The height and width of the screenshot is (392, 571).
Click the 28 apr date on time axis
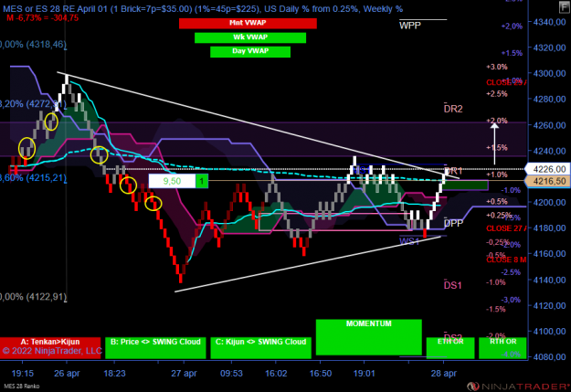(443, 374)
